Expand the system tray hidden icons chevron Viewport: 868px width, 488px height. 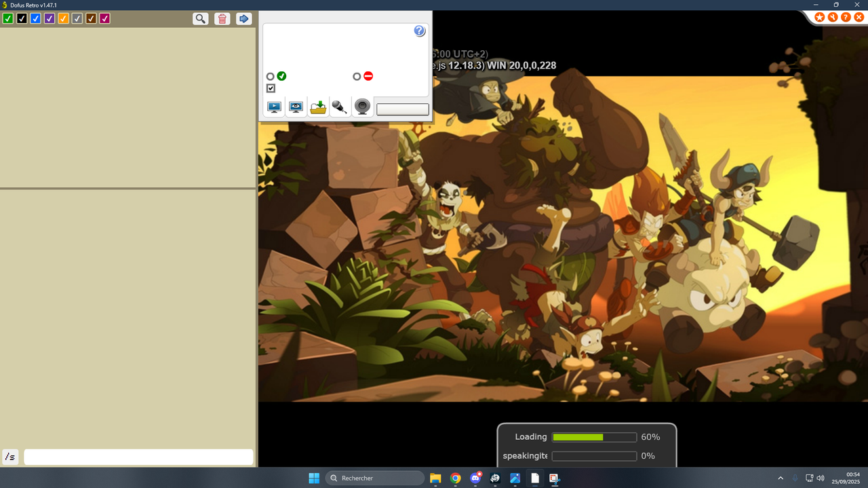pos(780,478)
